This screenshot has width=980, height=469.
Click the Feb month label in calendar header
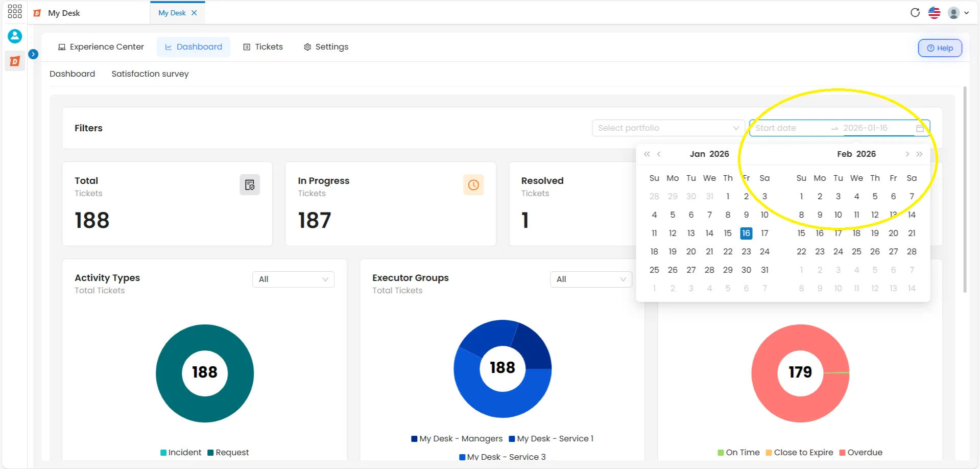(845, 154)
